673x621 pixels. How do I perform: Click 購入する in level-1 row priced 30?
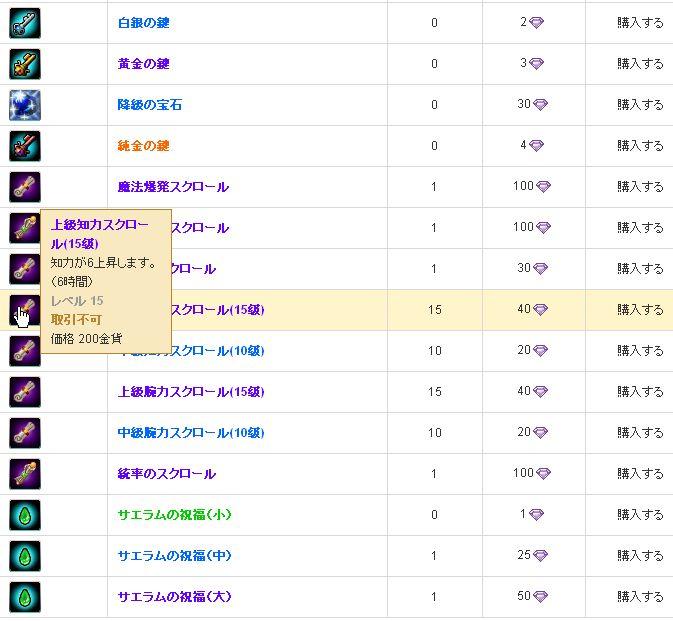click(640, 269)
